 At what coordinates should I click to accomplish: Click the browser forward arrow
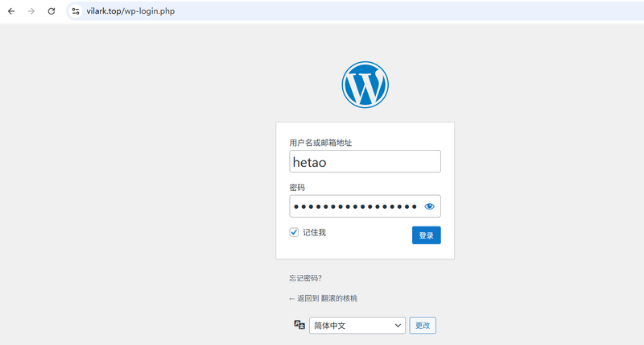point(31,11)
